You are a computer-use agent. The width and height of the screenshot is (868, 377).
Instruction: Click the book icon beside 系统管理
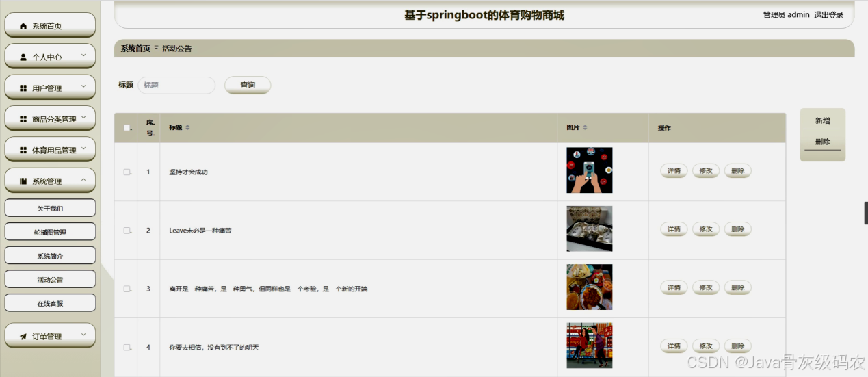tap(23, 181)
